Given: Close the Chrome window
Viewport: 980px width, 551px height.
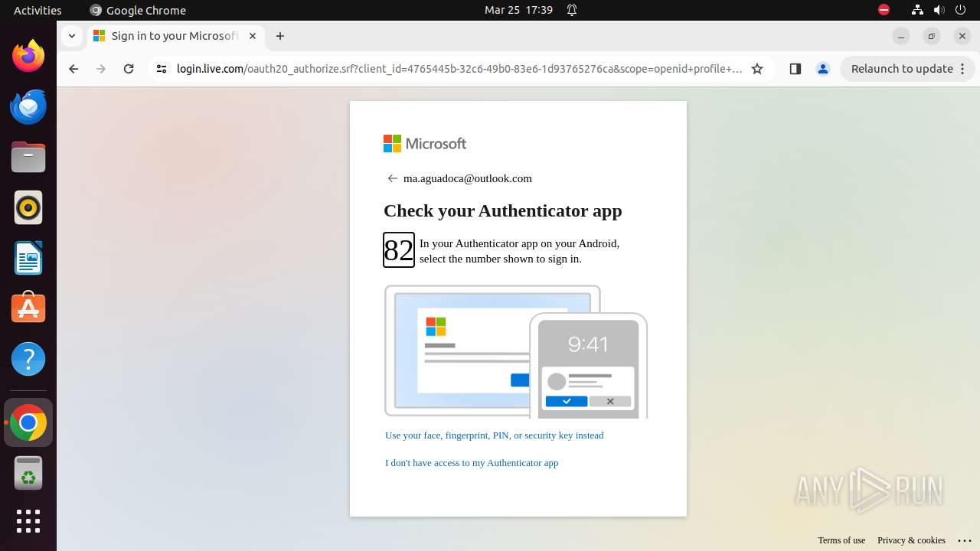Looking at the screenshot, I should [962, 36].
